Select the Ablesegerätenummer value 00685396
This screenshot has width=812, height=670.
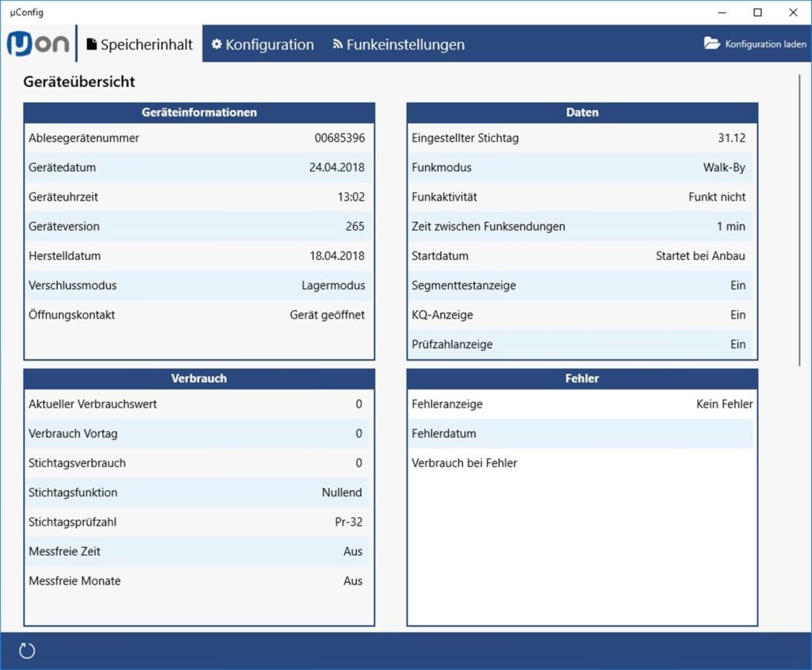(339, 138)
